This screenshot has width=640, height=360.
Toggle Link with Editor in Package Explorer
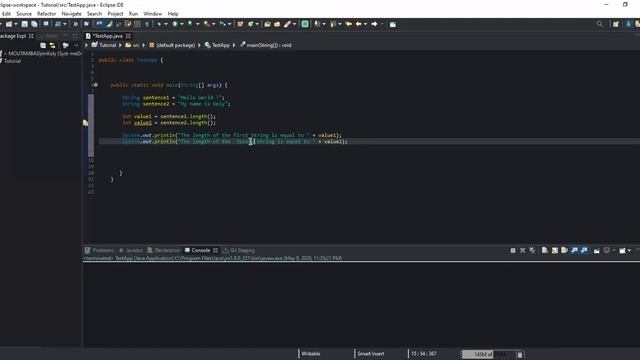point(52,45)
